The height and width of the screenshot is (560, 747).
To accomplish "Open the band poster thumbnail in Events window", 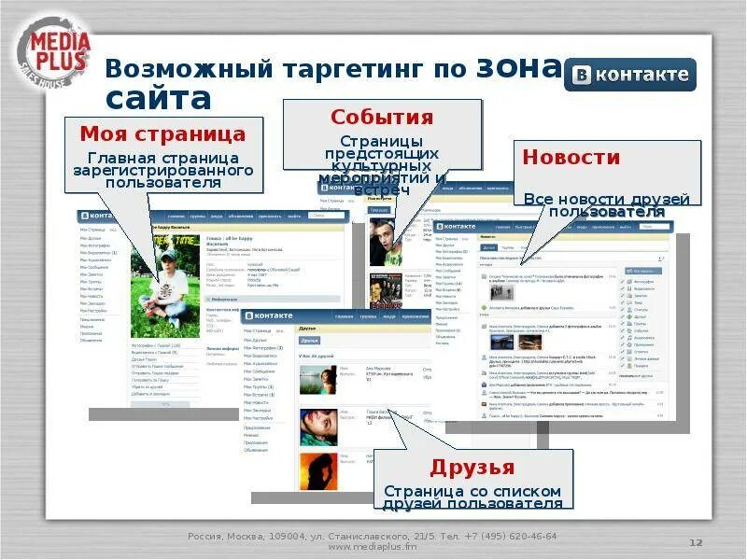I will point(386,291).
